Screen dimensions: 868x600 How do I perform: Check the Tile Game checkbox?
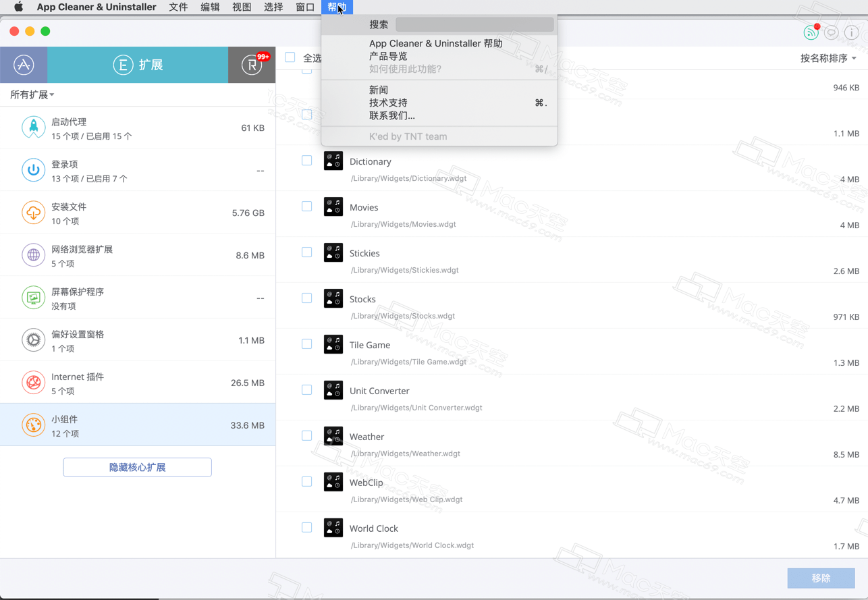306,344
